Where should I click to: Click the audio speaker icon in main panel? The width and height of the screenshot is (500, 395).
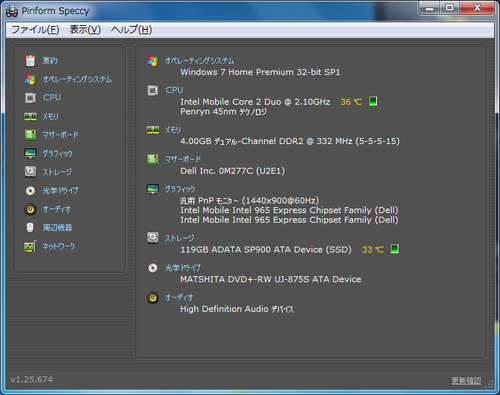pyautogui.click(x=153, y=297)
